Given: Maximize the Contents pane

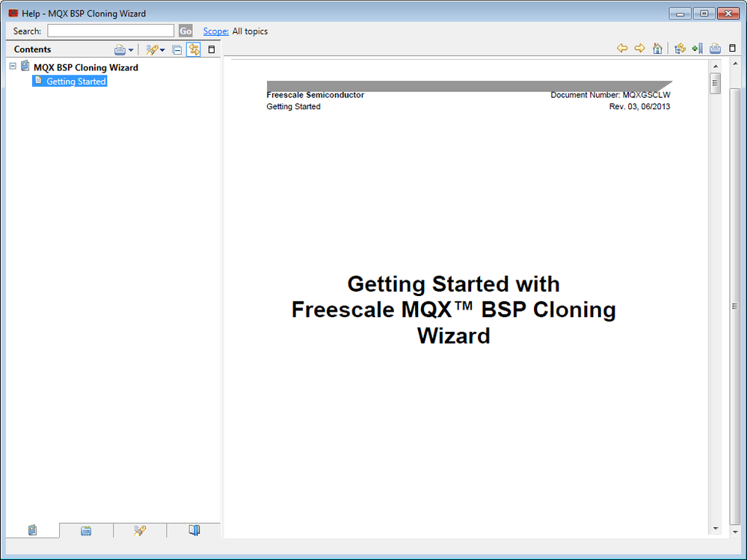Looking at the screenshot, I should [x=212, y=49].
